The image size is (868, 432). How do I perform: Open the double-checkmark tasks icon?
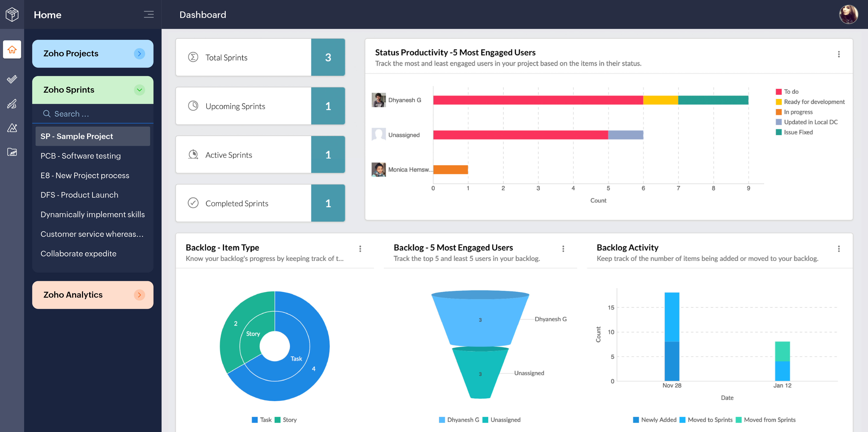(12, 79)
